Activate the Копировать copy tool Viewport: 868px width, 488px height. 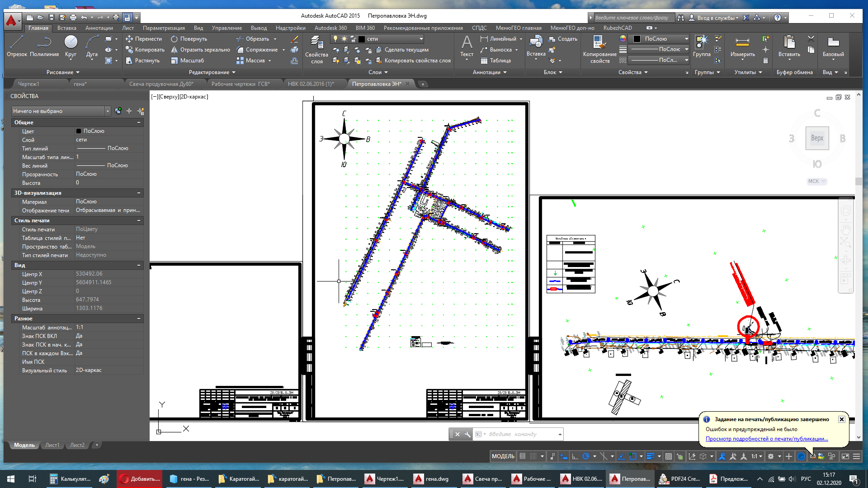click(x=145, y=50)
